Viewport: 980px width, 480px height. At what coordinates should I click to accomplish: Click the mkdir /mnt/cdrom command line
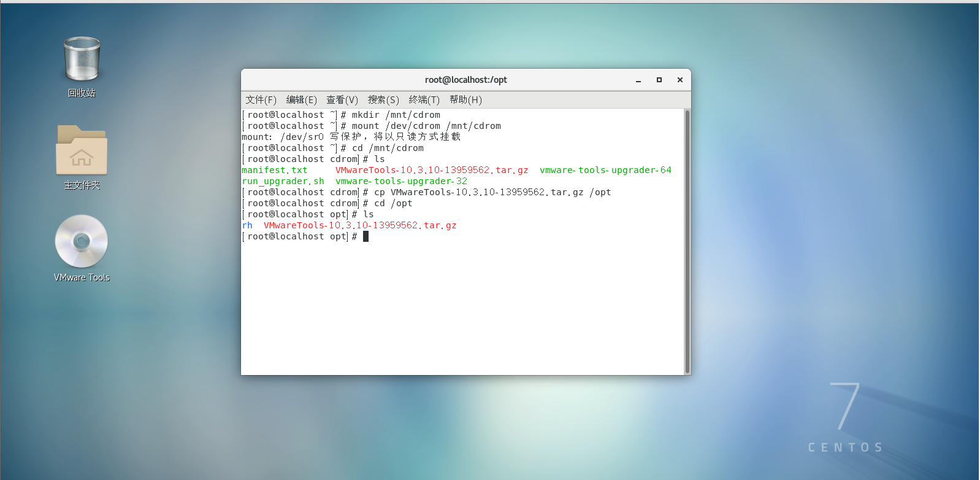pyautogui.click(x=341, y=115)
